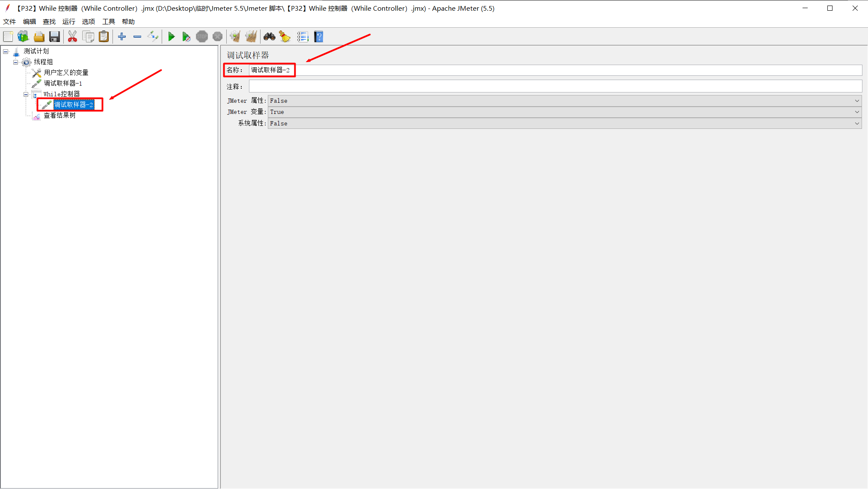Paste element from clipboard
The width and height of the screenshot is (868, 489).
point(104,36)
